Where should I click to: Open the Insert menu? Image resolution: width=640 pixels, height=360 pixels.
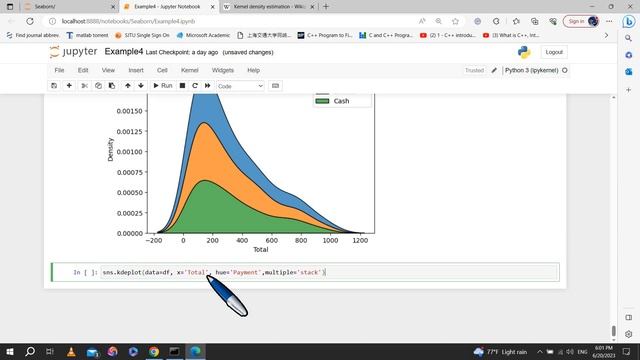(x=136, y=70)
